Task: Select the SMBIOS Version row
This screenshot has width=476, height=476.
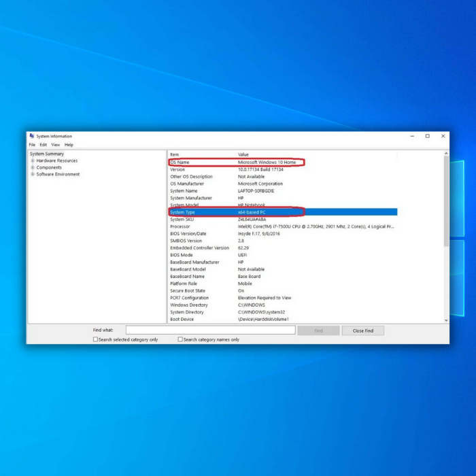Action: pos(283,241)
